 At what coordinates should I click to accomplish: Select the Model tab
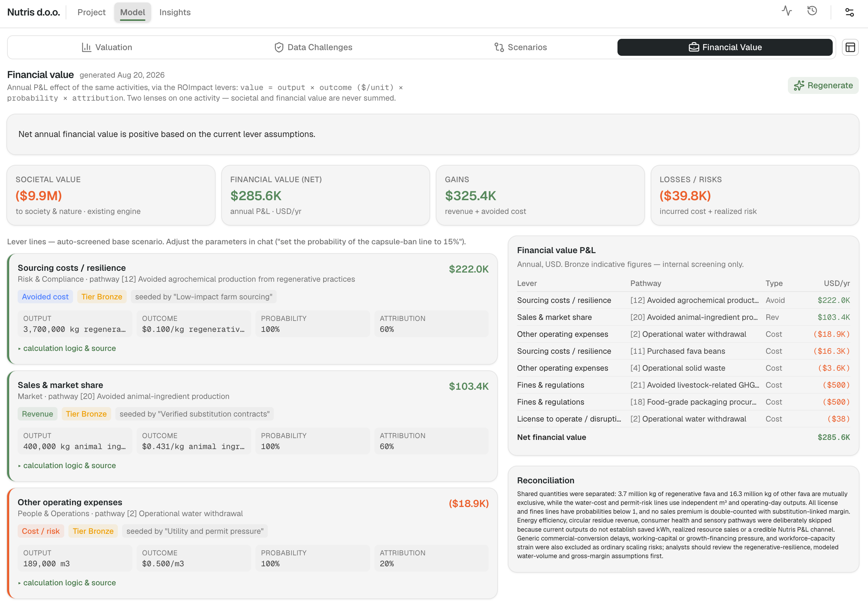pos(133,12)
